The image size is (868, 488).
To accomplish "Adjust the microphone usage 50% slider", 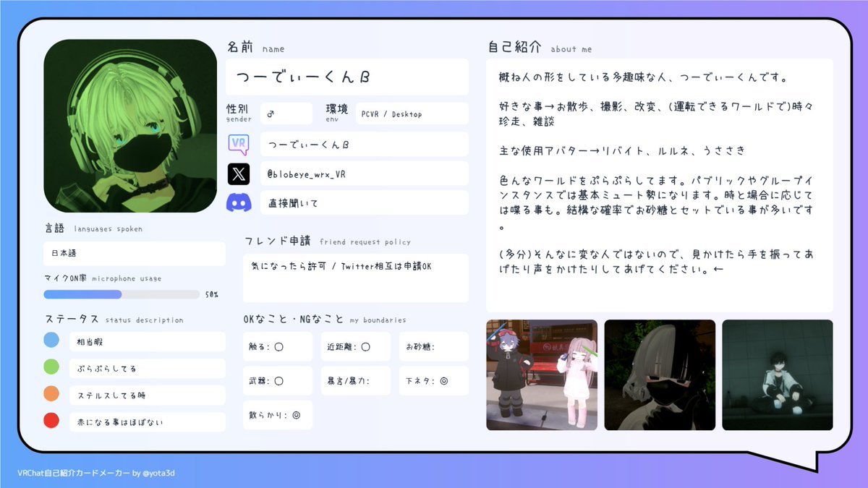I will pos(121,294).
